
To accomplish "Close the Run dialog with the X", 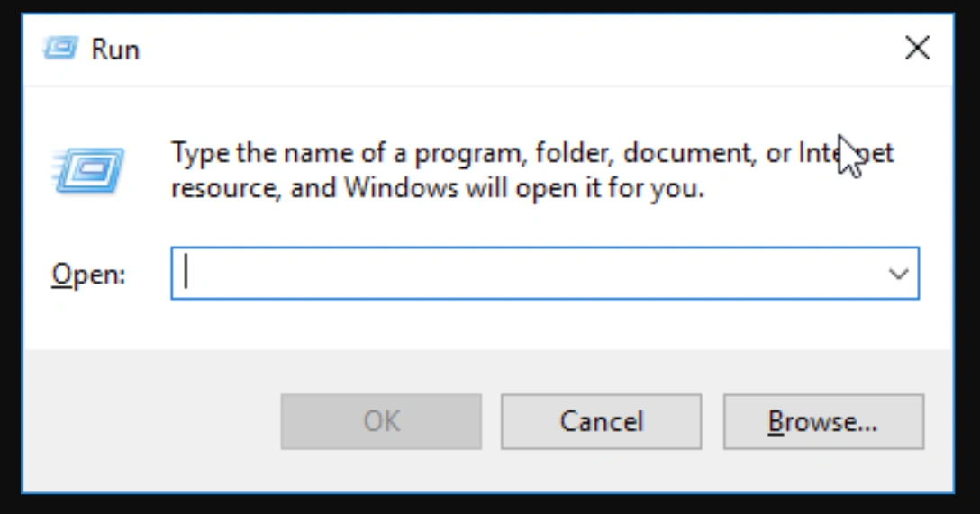I will [917, 48].
